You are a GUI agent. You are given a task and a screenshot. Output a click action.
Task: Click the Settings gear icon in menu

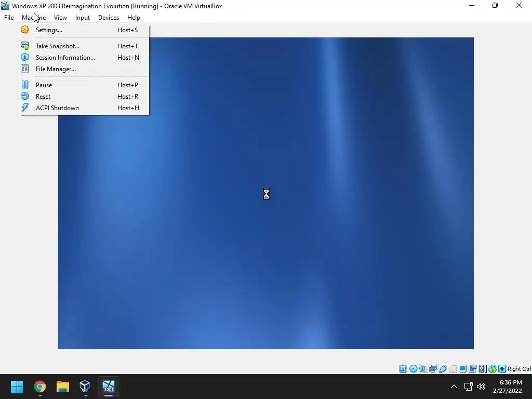pos(25,30)
